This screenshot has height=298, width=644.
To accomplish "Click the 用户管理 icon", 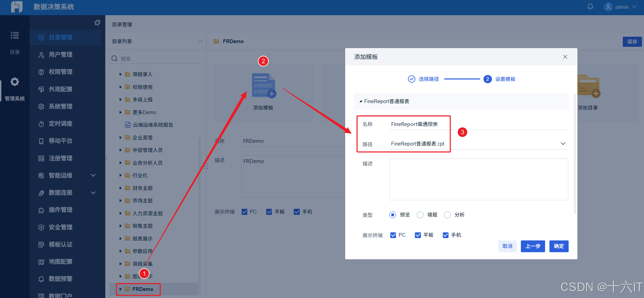I will tap(41, 55).
